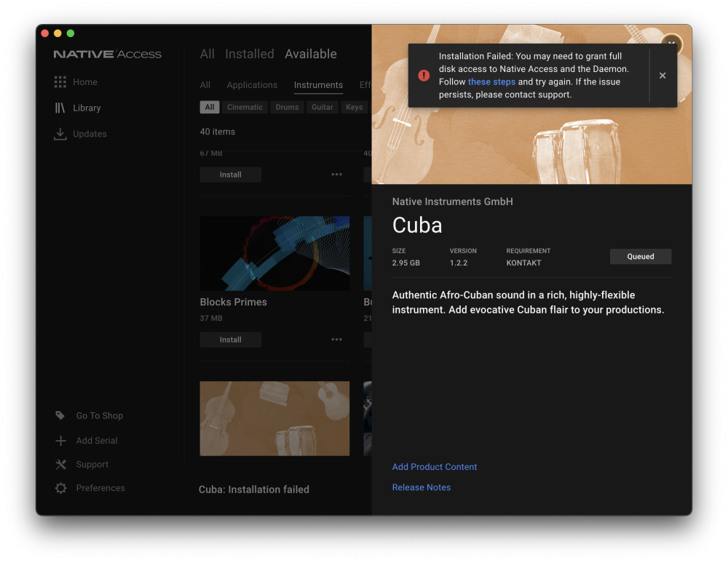Open Updates in sidebar
The height and width of the screenshot is (563, 728).
[x=90, y=134]
